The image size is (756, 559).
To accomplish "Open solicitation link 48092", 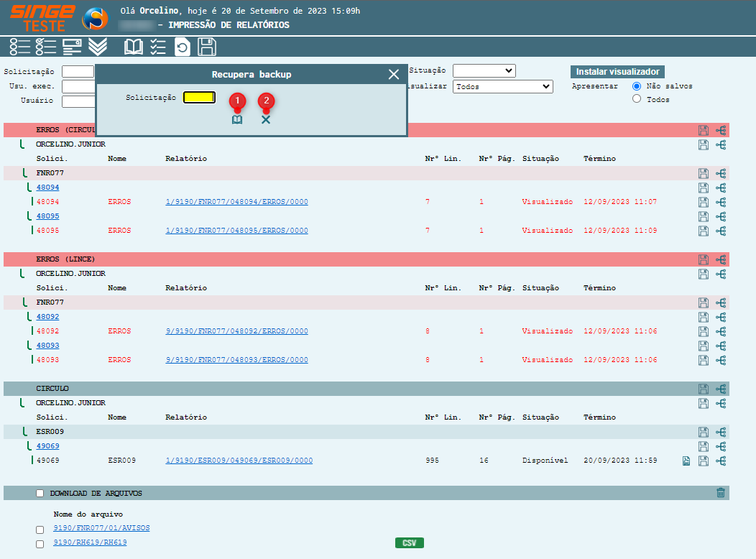I will (x=47, y=317).
